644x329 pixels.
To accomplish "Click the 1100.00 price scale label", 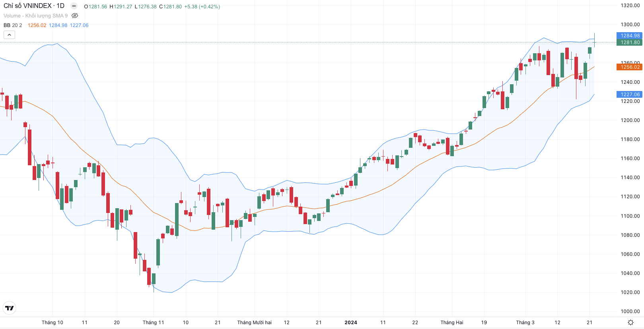I will 630,216.
